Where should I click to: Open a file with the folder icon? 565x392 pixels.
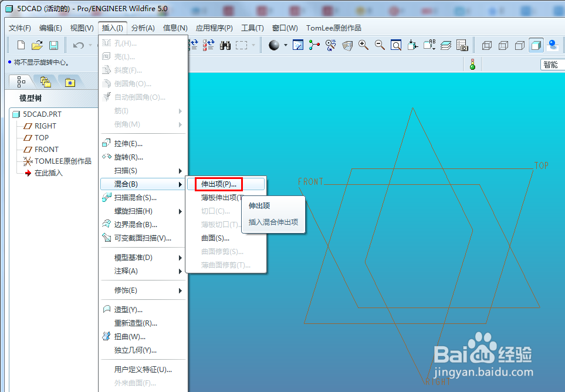point(37,45)
